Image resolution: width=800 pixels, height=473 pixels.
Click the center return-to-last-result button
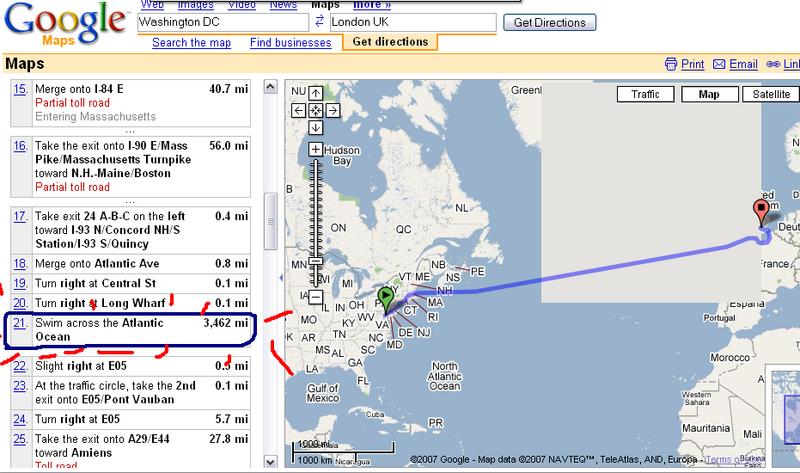(316, 110)
